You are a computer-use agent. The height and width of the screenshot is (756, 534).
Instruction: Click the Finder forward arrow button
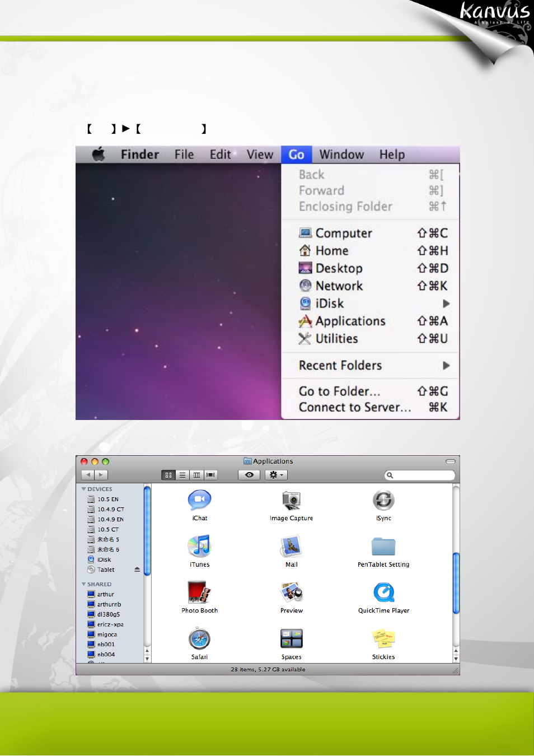(101, 475)
